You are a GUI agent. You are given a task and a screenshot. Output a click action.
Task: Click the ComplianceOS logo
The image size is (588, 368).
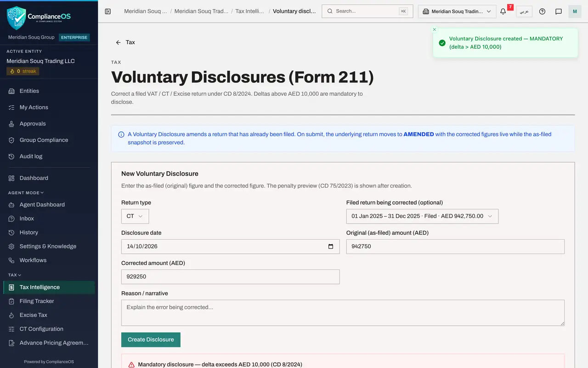tap(39, 17)
